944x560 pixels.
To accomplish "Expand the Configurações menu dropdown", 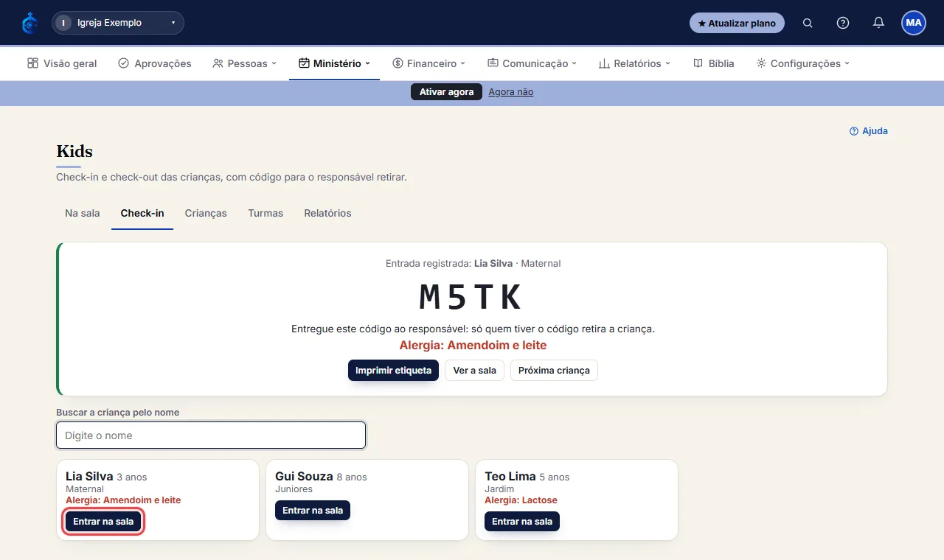I will tap(803, 63).
